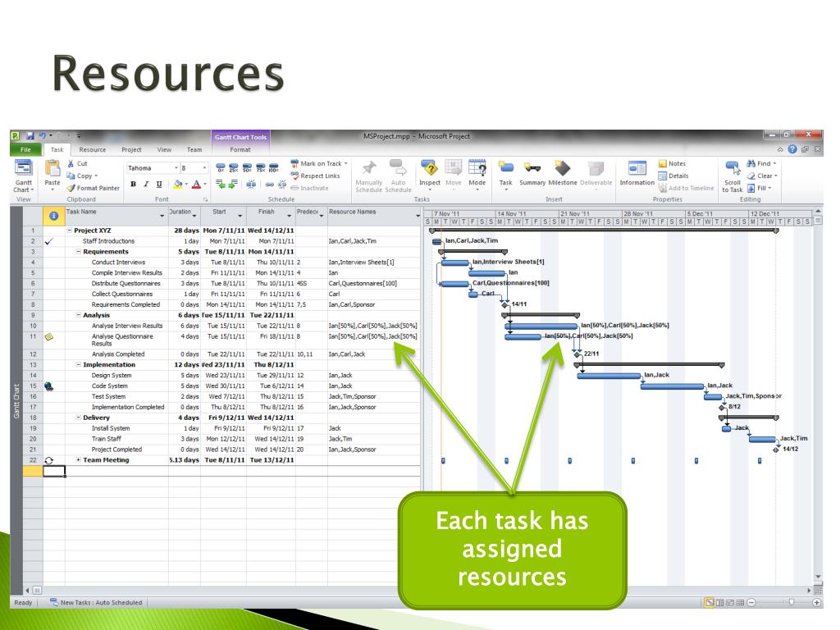Mark task 0% complete
The height and width of the screenshot is (630, 840).
tap(220, 167)
